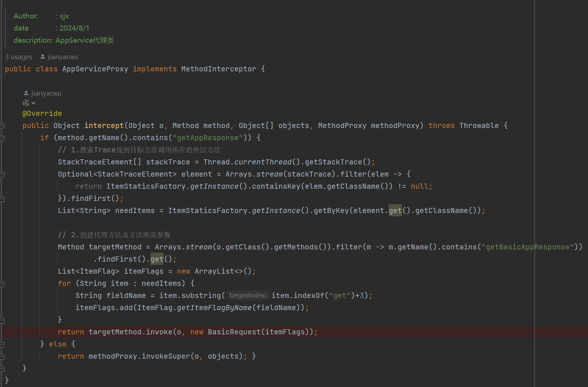Click the jianyaoxu author hint next to 3 usages
Screen dimensions: 588x387
click(x=63, y=57)
